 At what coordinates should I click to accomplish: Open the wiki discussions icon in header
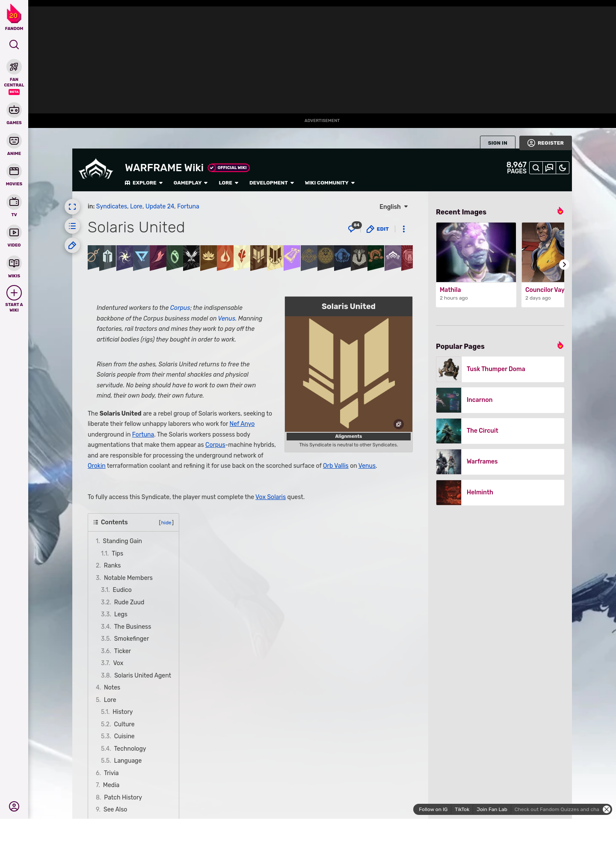(549, 168)
